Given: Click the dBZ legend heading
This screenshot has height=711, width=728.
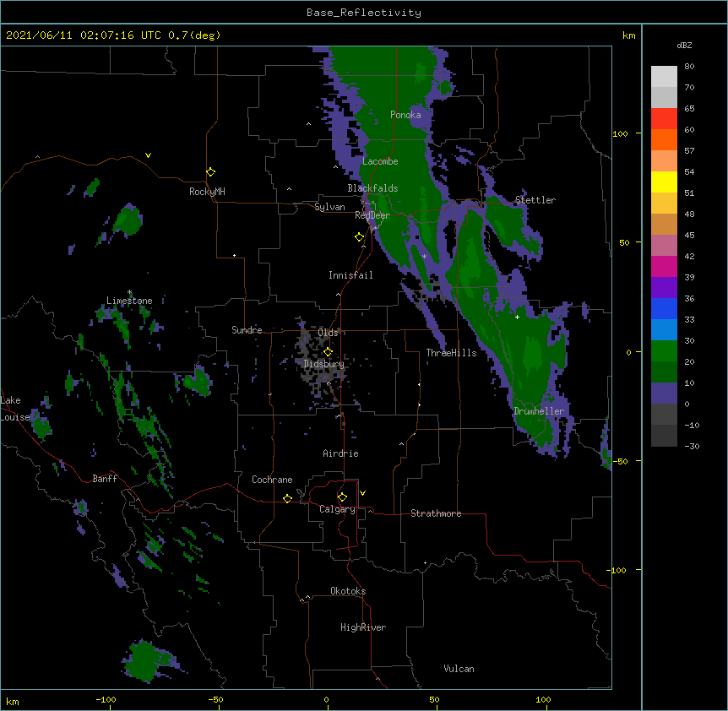Looking at the screenshot, I should [x=684, y=45].
